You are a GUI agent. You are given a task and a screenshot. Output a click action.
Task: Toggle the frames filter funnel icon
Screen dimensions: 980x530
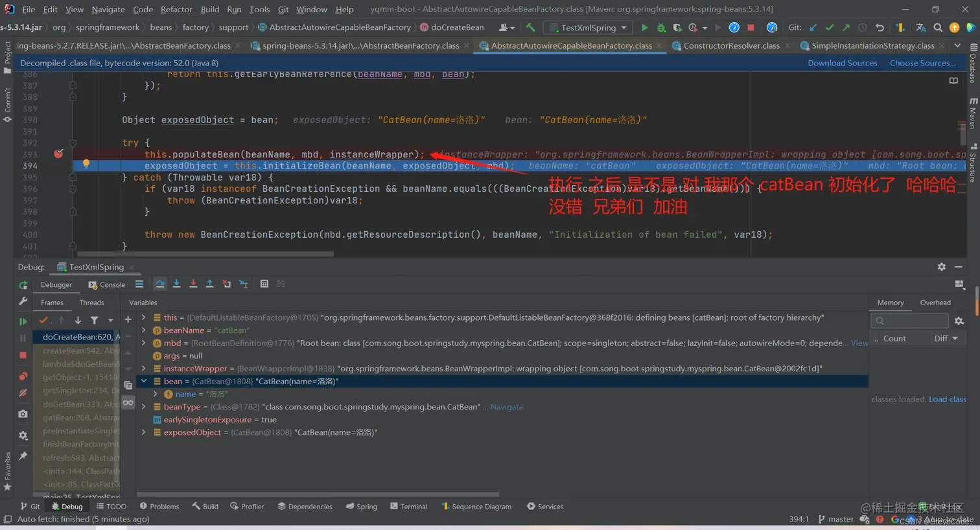[94, 320]
